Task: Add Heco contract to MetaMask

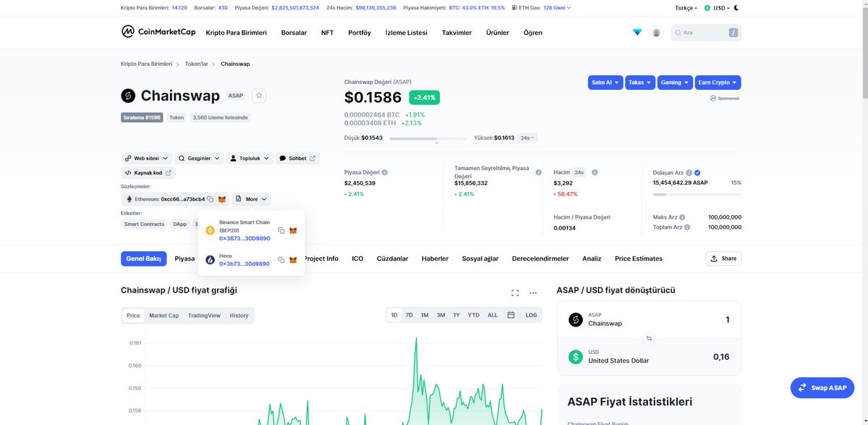Action: [293, 260]
